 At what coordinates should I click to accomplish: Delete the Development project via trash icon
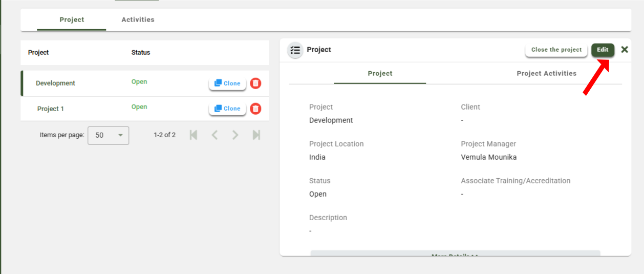tap(255, 83)
